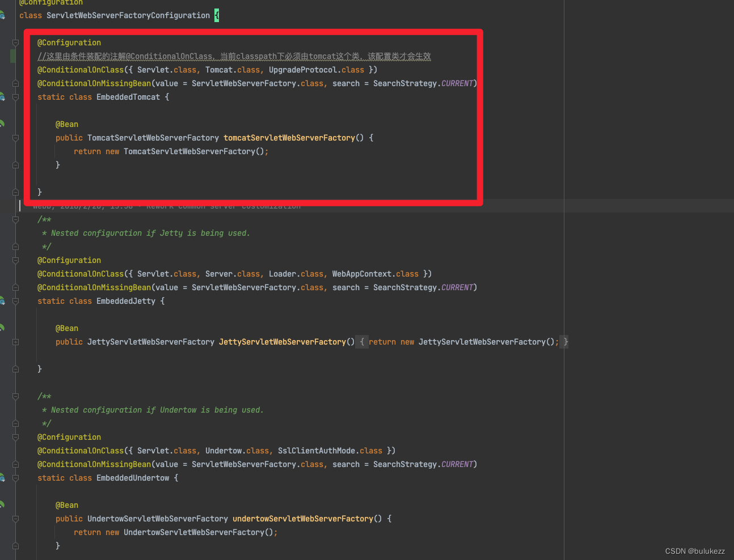Click Undertow.class in Undertow annotation
This screenshot has width=734, height=560.
pos(237,451)
